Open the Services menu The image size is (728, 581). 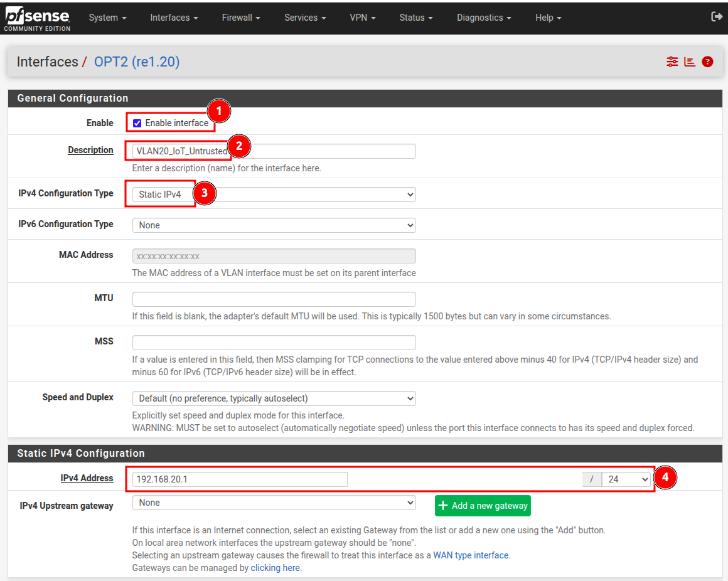pyautogui.click(x=305, y=18)
